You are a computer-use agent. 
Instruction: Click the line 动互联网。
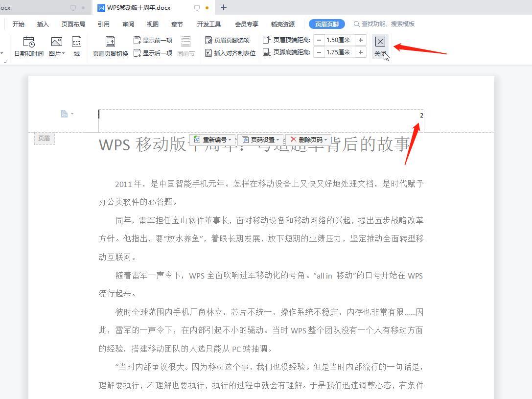pos(117,257)
